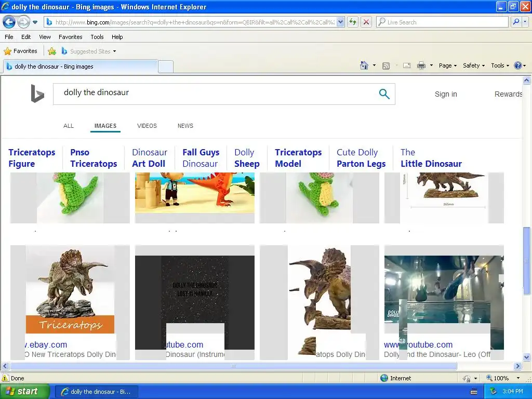Open the Tools command bar menu
Viewport: 532px width, 399px height.
500,65
